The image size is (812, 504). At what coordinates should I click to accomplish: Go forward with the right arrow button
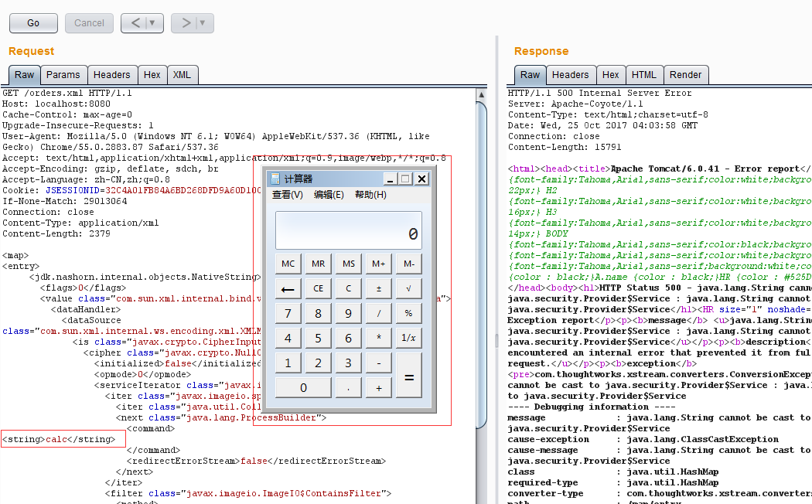185,23
